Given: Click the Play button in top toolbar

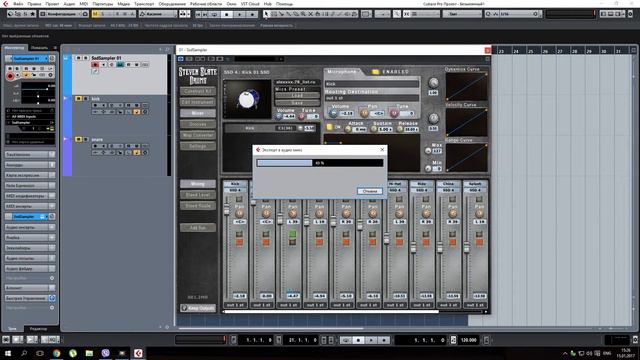Looking at the screenshot, I should pos(239,14).
